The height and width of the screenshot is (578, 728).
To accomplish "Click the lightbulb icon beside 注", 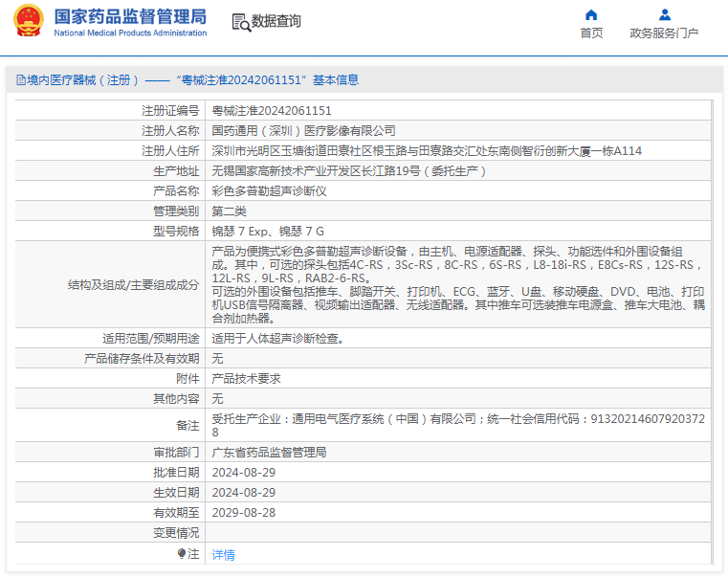I will pos(182,554).
